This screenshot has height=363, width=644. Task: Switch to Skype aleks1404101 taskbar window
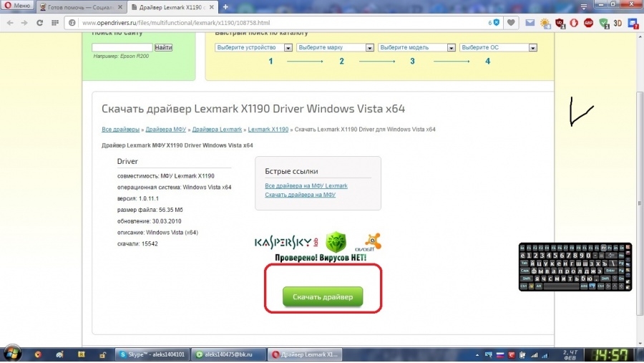152,354
